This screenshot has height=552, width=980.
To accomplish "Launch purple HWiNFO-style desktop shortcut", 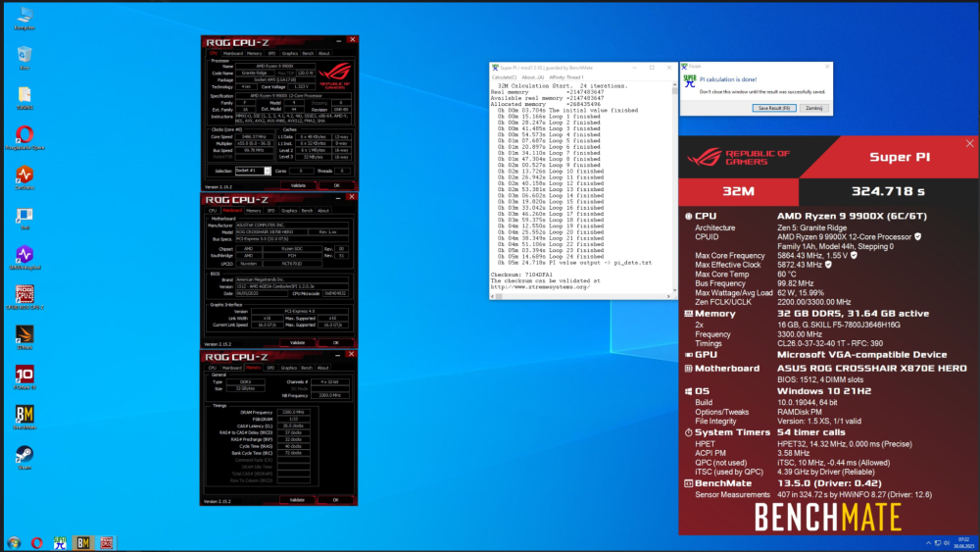I will pos(24,257).
